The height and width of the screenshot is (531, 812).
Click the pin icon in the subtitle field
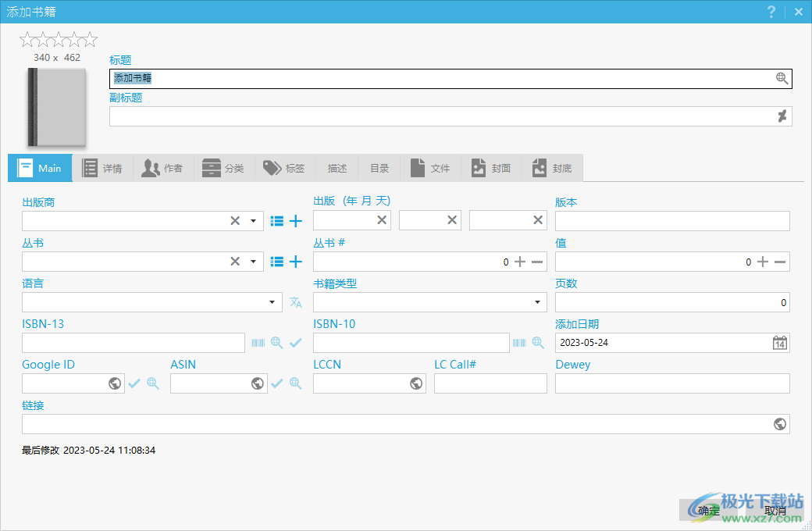(x=782, y=116)
